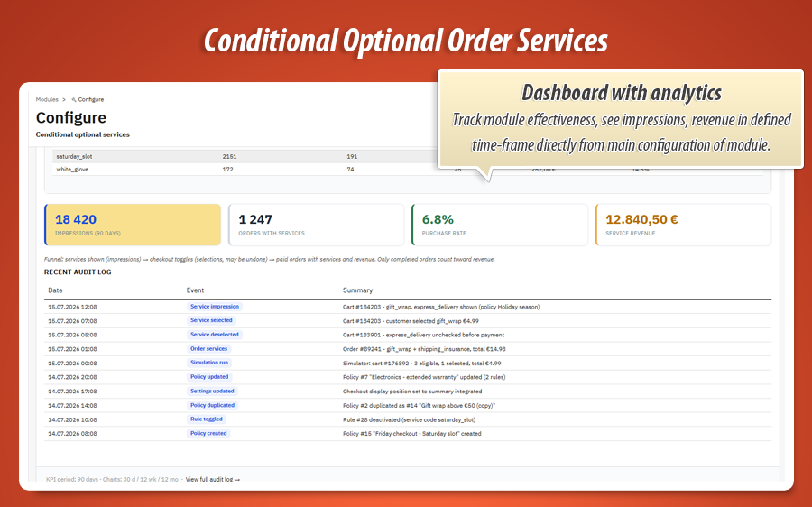Click date 15.07.2026 01:08
Image resolution: width=812 pixels, height=507 pixels.
pos(72,349)
